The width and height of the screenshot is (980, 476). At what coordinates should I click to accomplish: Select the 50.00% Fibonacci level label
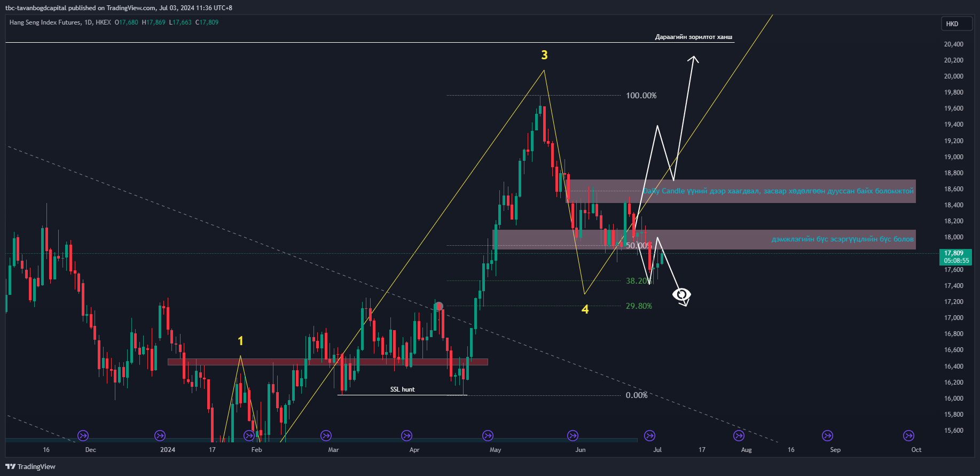tap(639, 246)
